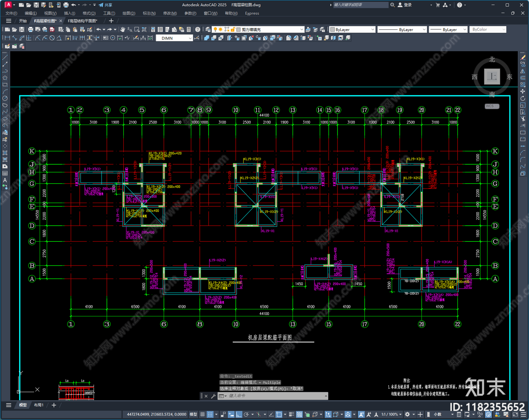Expand the ByLayer linetype dropdown

click(x=402, y=29)
